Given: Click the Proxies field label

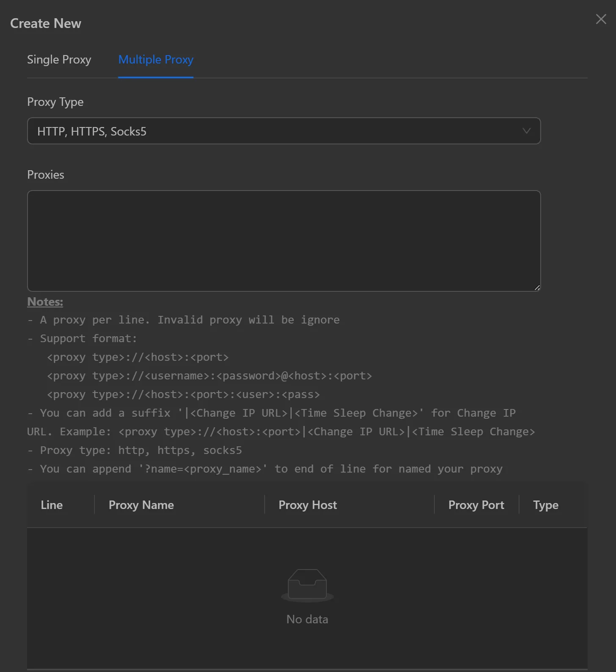Looking at the screenshot, I should pyautogui.click(x=46, y=175).
